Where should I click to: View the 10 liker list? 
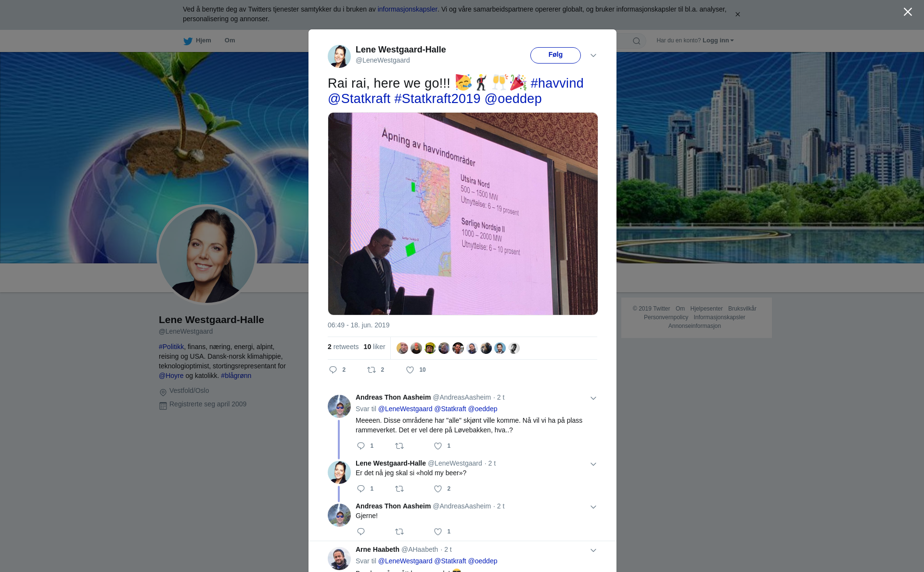tap(374, 347)
